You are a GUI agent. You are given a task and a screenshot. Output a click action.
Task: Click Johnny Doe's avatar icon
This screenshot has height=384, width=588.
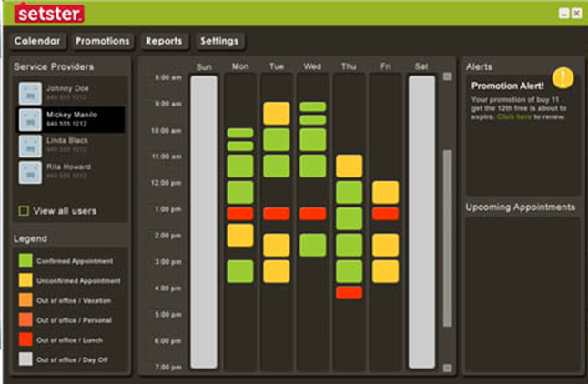(x=31, y=92)
